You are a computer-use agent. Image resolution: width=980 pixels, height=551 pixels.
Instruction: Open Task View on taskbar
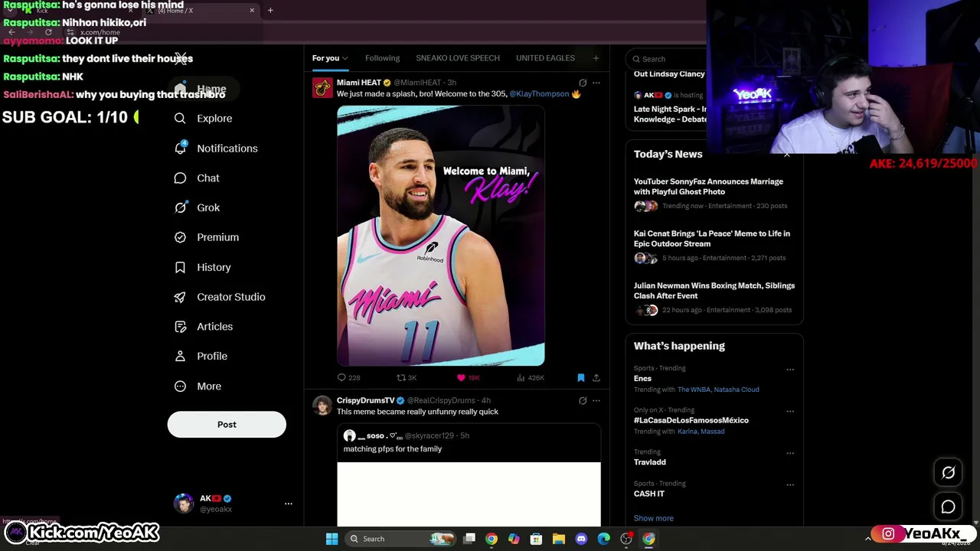click(x=469, y=539)
